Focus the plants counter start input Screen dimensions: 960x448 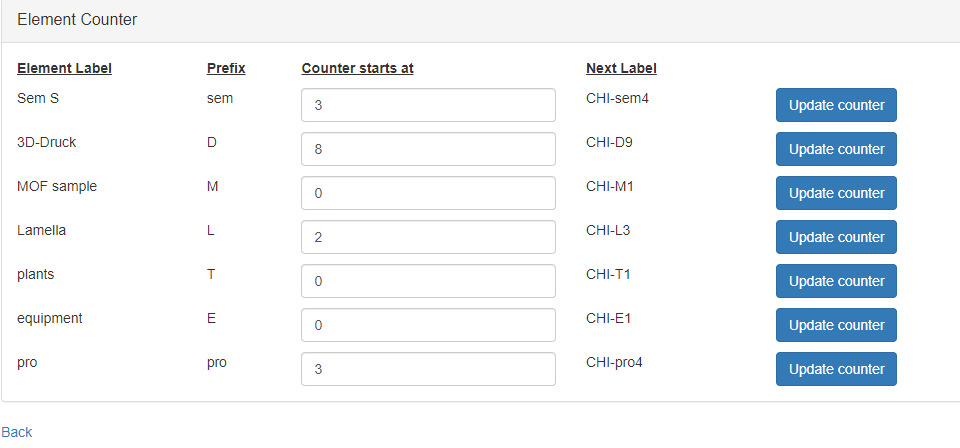pos(428,281)
